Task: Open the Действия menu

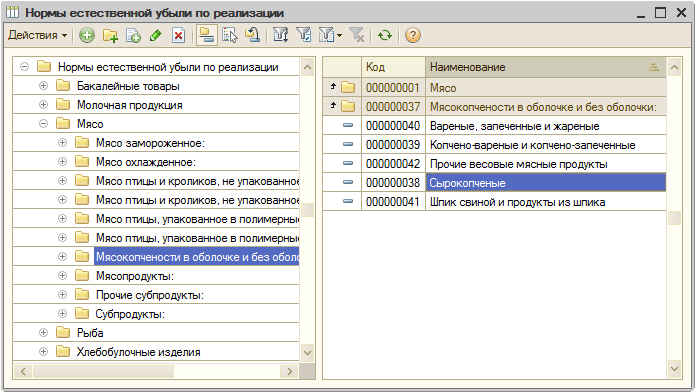Action: tap(38, 35)
